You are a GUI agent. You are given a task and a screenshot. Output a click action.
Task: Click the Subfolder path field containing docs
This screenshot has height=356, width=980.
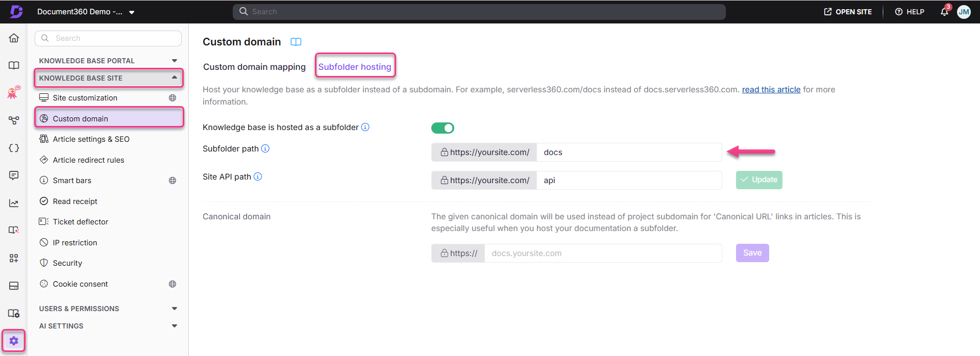coord(629,152)
